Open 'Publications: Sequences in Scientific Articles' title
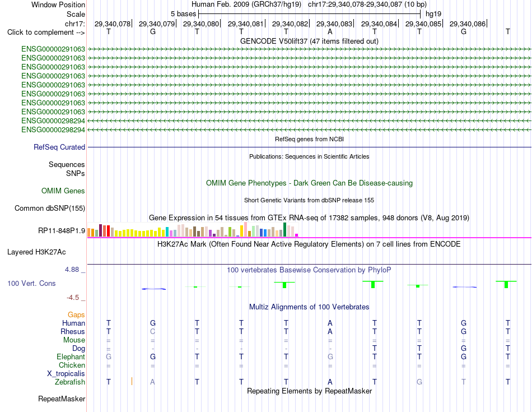This screenshot has height=412, width=532. [x=309, y=156]
